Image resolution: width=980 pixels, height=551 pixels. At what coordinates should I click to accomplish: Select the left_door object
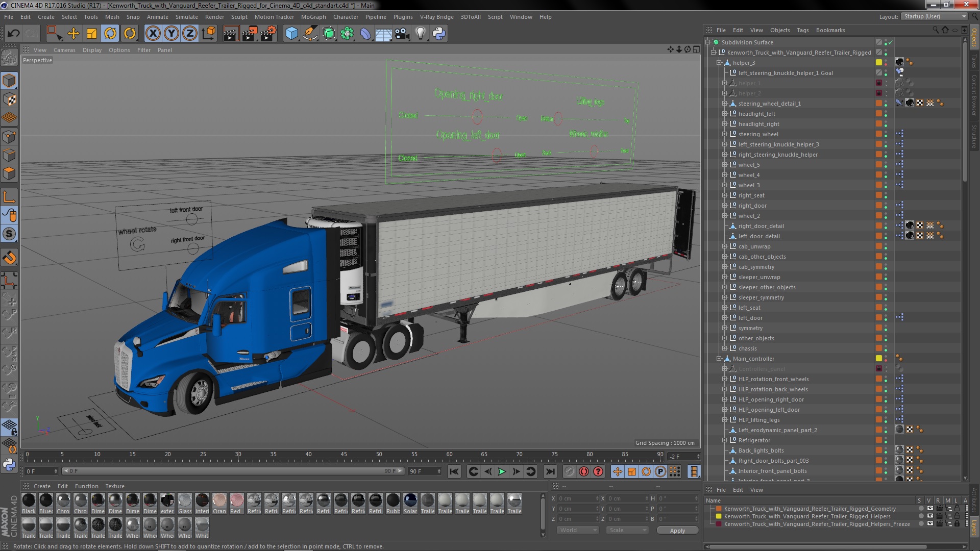pos(750,318)
